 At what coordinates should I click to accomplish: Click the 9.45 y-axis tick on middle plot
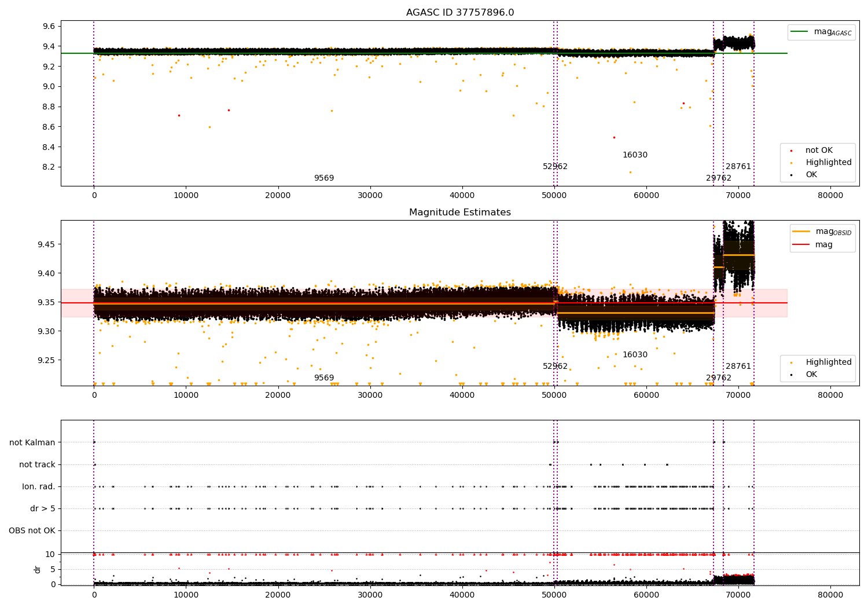point(46,244)
